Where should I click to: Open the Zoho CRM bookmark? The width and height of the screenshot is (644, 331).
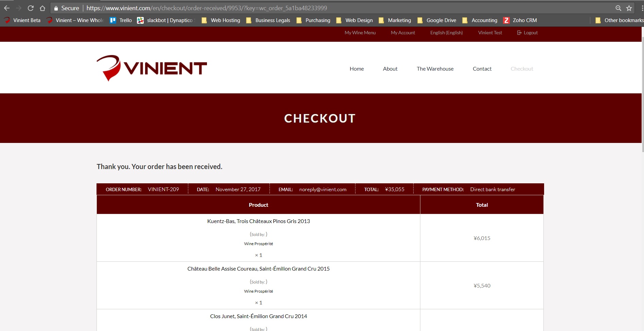(520, 20)
